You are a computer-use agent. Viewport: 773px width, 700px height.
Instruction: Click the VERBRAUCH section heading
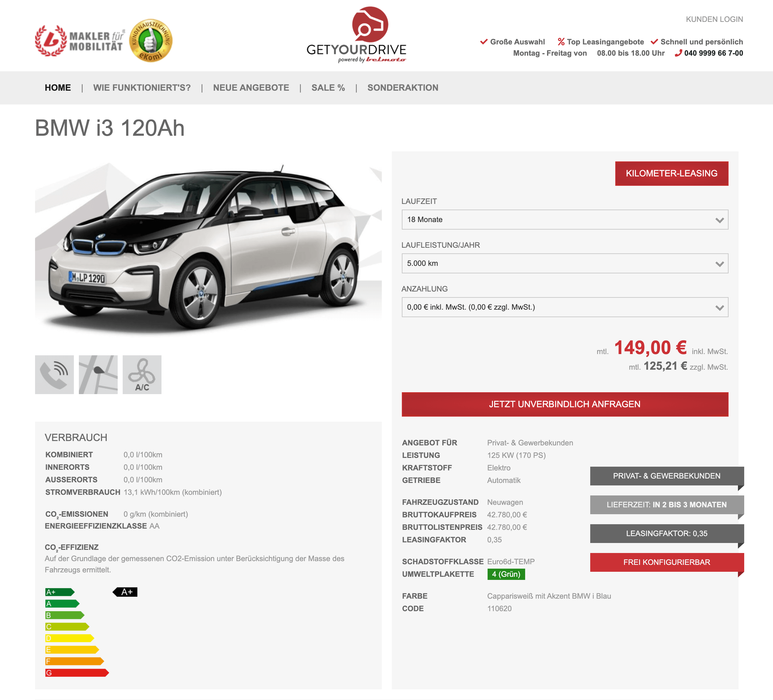76,438
